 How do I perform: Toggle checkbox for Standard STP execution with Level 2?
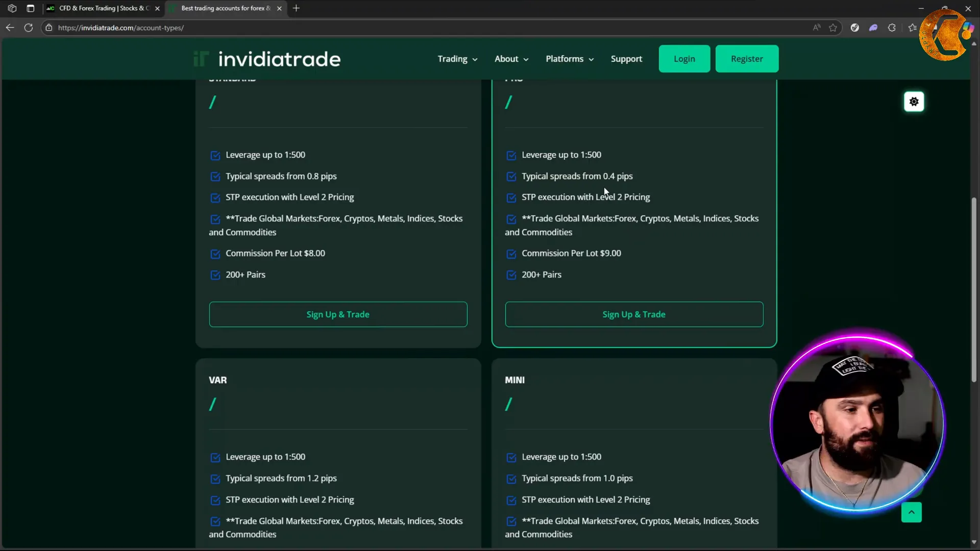[x=215, y=197]
